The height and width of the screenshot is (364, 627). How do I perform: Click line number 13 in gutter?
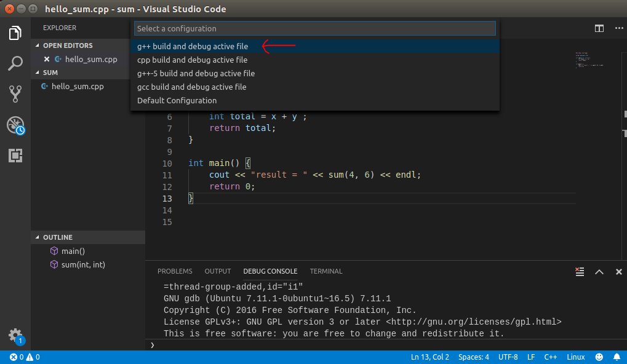167,199
